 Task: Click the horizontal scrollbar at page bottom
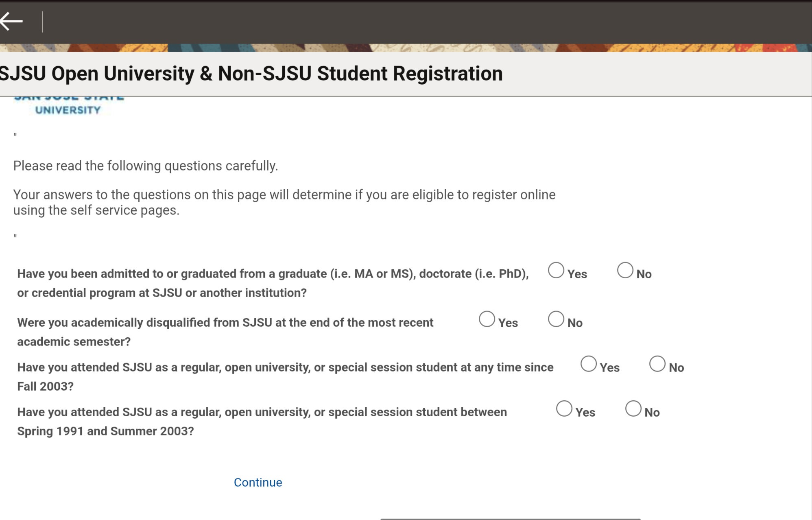[510, 518]
